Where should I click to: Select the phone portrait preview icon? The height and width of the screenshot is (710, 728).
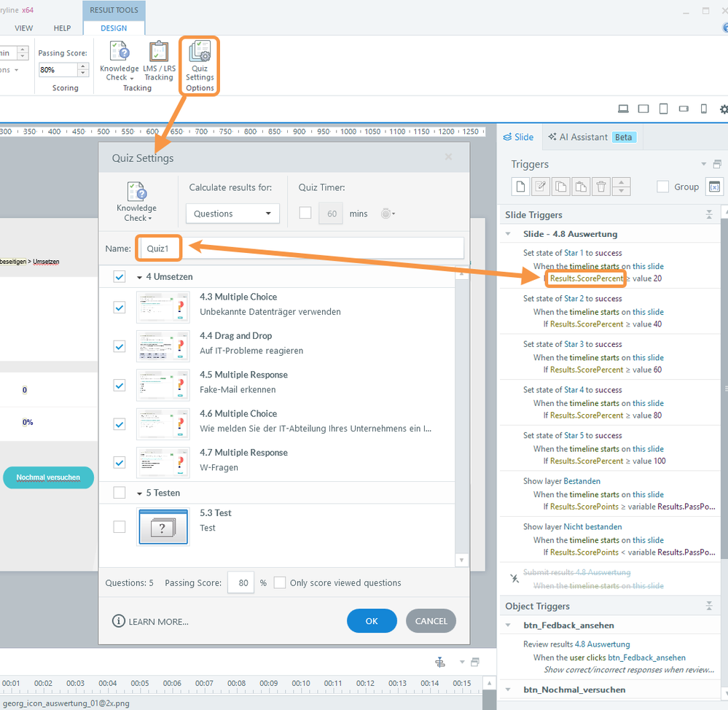[x=703, y=109]
